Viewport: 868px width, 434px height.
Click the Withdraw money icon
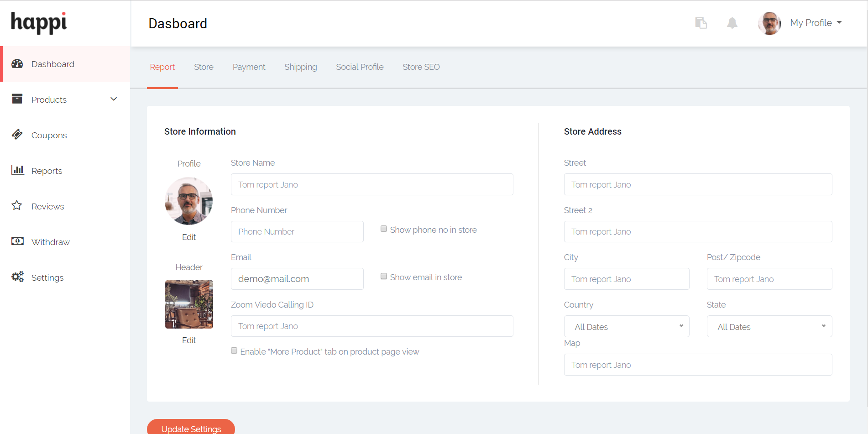17,241
